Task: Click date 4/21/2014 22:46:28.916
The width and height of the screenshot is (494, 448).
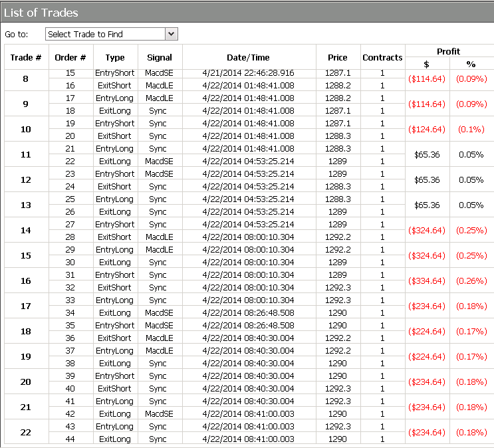Action: pyautogui.click(x=248, y=73)
